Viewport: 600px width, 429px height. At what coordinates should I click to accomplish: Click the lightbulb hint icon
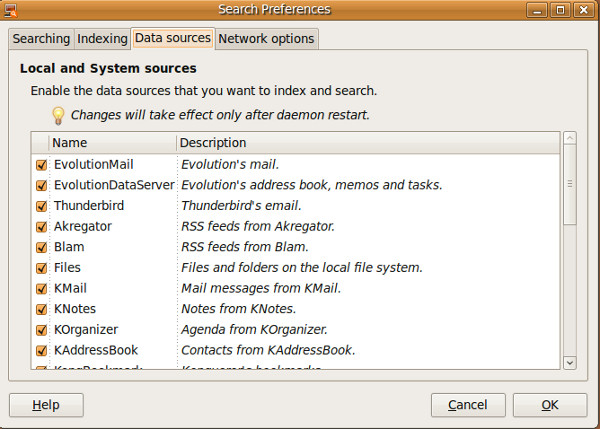point(58,116)
